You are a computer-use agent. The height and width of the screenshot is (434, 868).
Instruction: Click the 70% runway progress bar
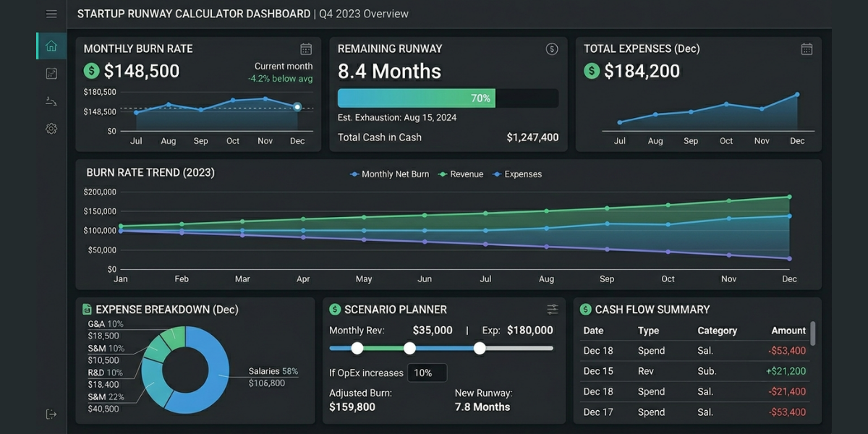(x=448, y=98)
